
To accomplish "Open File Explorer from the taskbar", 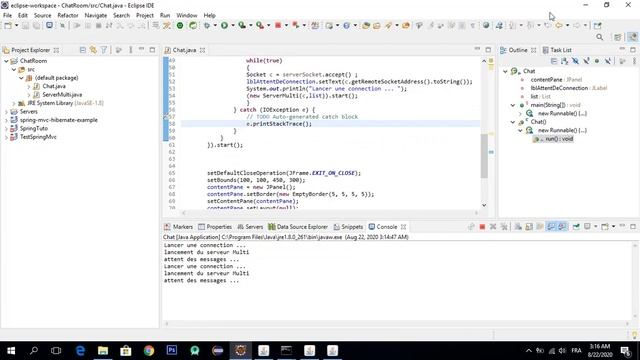I will [103, 351].
